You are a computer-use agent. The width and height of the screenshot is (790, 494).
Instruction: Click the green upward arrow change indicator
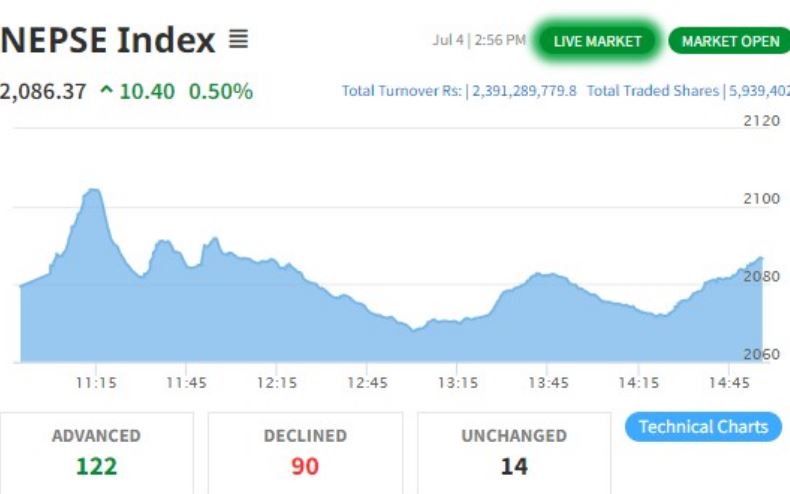click(x=107, y=92)
